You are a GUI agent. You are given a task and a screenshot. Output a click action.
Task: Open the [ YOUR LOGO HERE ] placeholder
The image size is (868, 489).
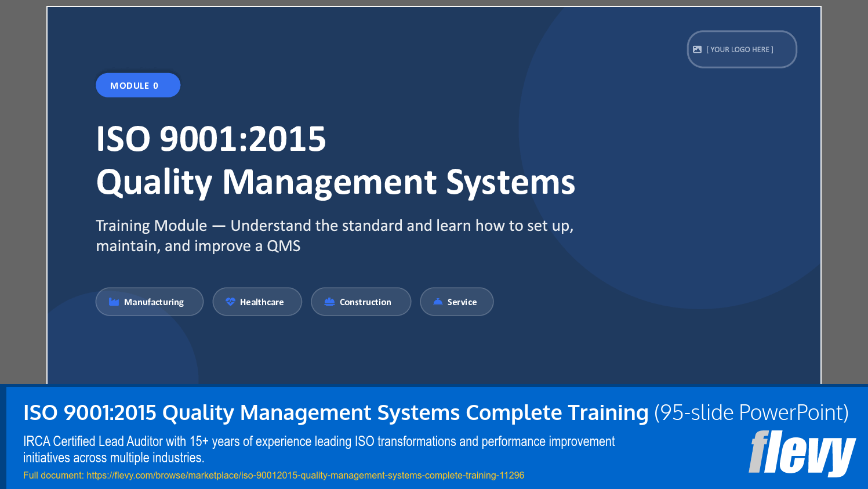coord(742,49)
